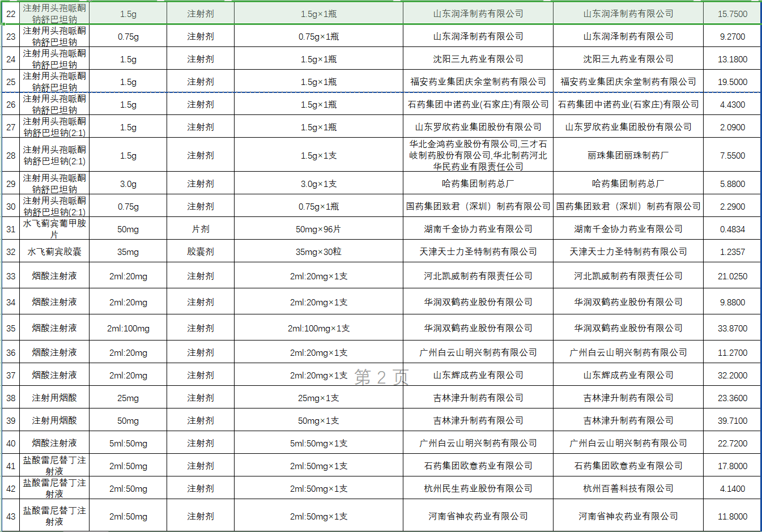
Task: Select the 水飞蓟宾葡甲胺片 drug name cell
Action: tap(54, 229)
